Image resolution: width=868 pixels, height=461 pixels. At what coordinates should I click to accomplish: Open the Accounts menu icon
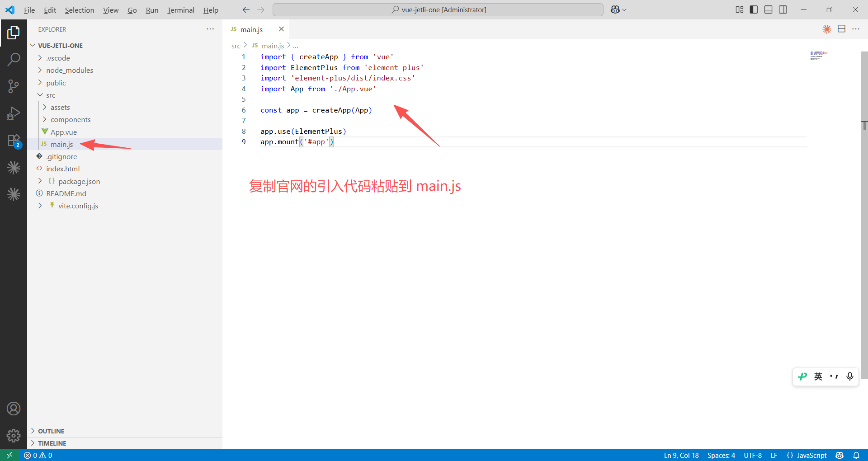14,409
